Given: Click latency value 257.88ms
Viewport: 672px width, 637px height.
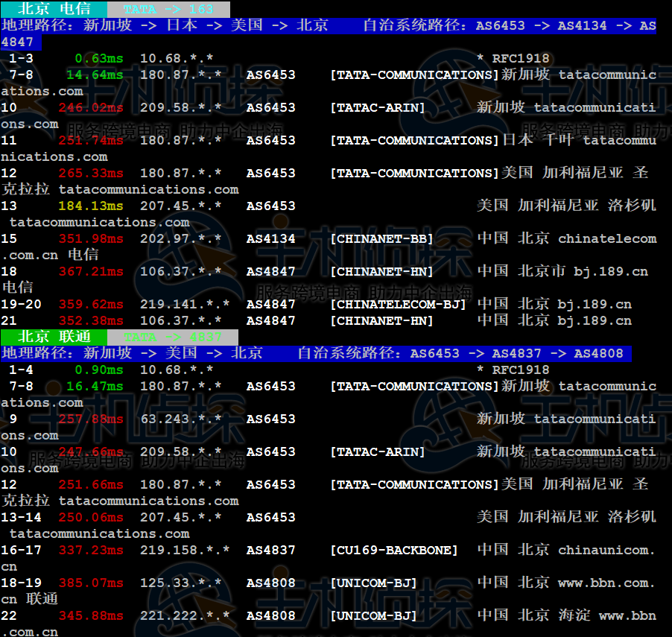Looking at the screenshot, I should pyautogui.click(x=91, y=419).
